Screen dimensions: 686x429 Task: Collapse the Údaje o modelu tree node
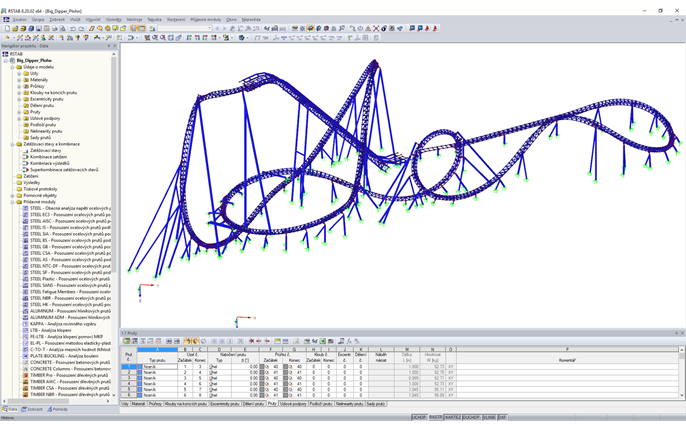[x=13, y=67]
